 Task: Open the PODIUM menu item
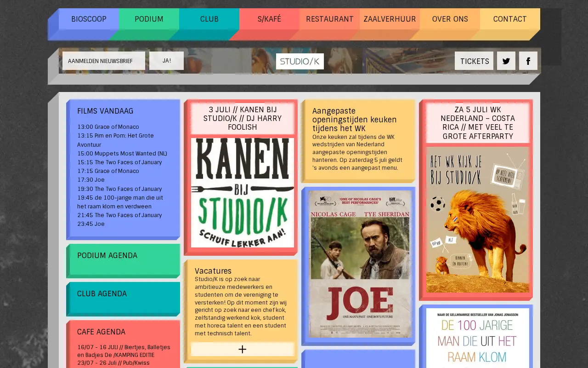click(x=149, y=19)
